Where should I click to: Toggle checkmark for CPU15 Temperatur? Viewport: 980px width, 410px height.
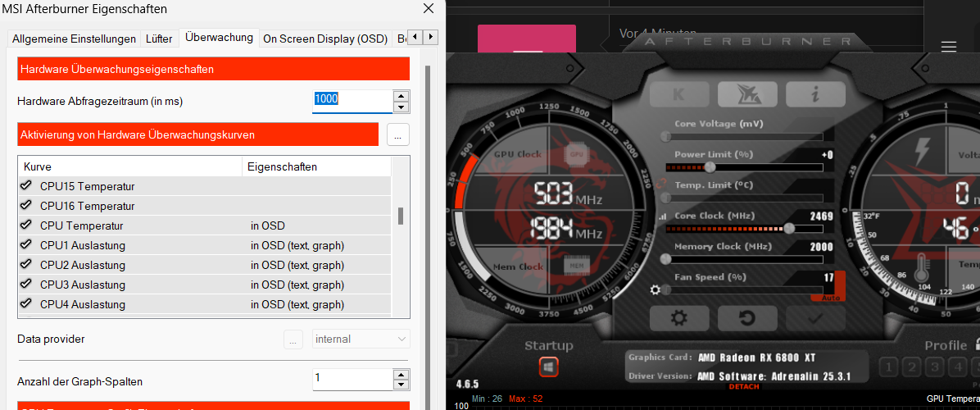pos(25,186)
